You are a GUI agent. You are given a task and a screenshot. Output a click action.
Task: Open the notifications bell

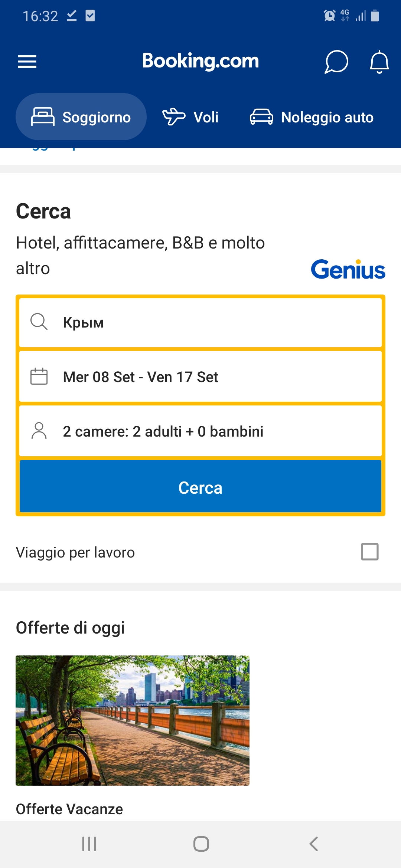(x=379, y=62)
